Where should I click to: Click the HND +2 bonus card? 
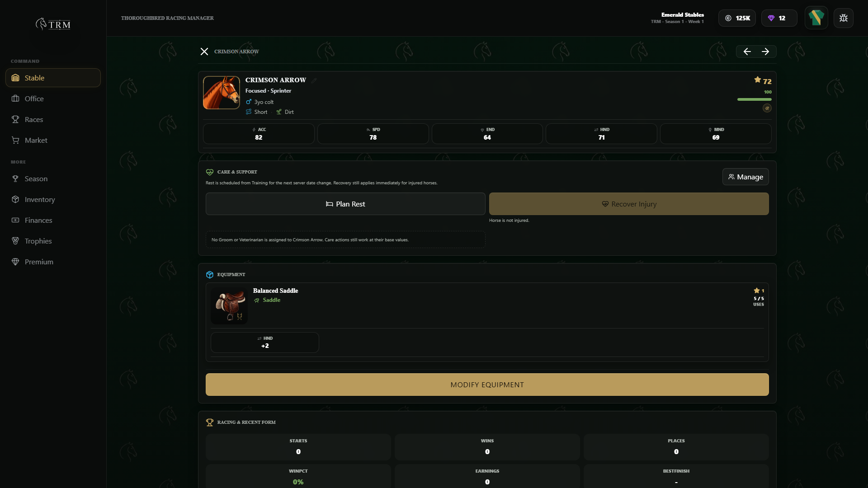pos(265,343)
